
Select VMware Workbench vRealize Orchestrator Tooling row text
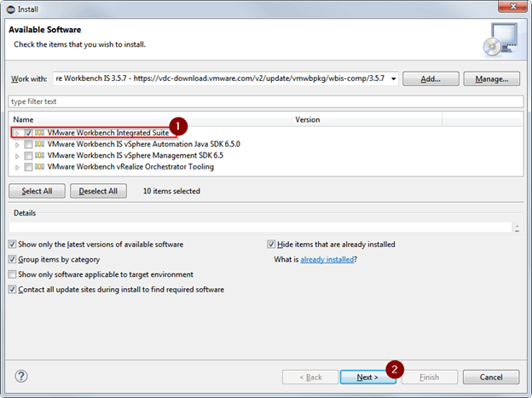(x=130, y=166)
